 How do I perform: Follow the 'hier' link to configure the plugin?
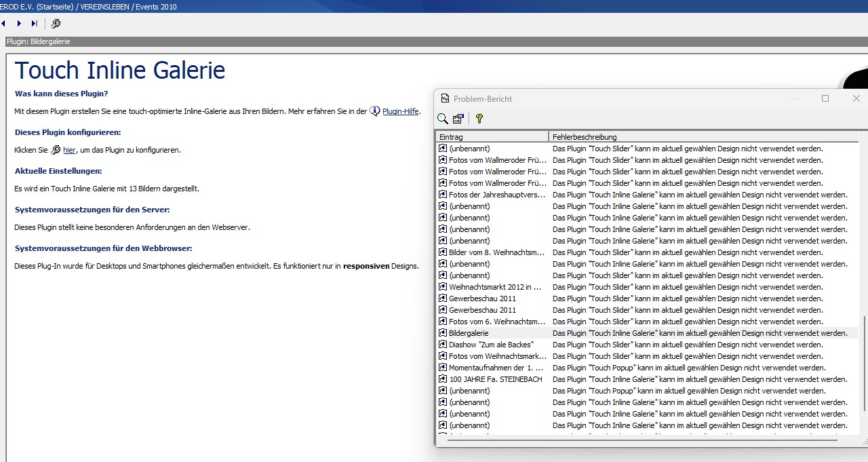click(x=69, y=150)
